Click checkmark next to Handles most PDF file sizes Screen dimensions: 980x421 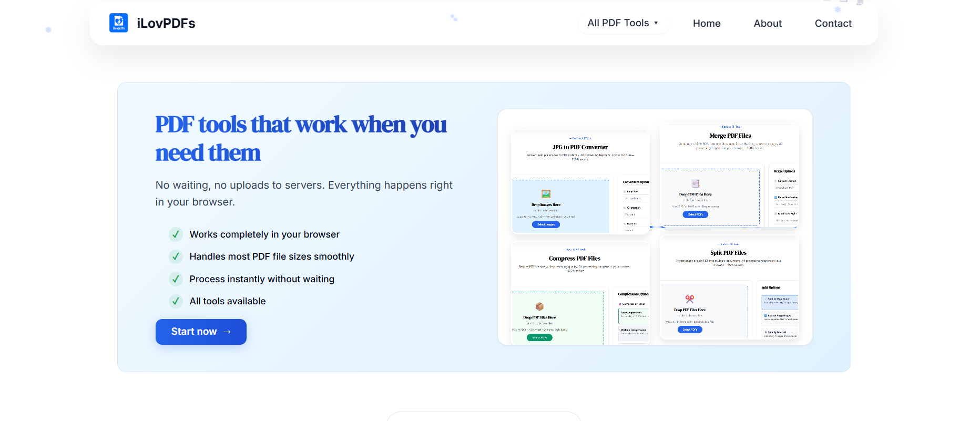pyautogui.click(x=176, y=256)
